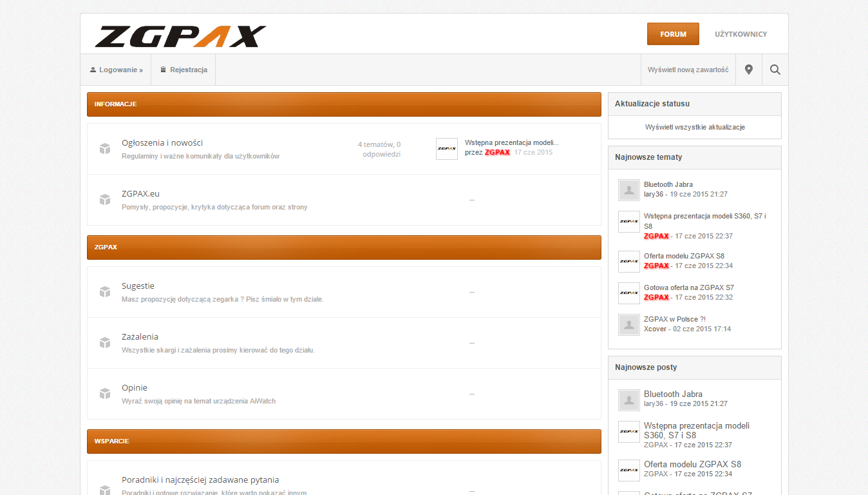Open Oferta modelu ZGPAX S8 in Najnowsze posty

(692, 464)
